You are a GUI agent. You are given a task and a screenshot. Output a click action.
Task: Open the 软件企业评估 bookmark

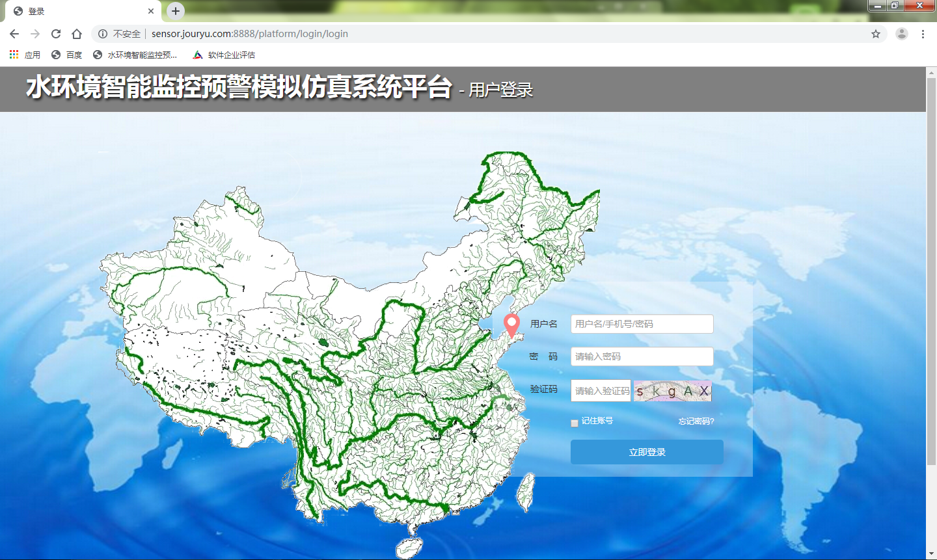tap(224, 55)
